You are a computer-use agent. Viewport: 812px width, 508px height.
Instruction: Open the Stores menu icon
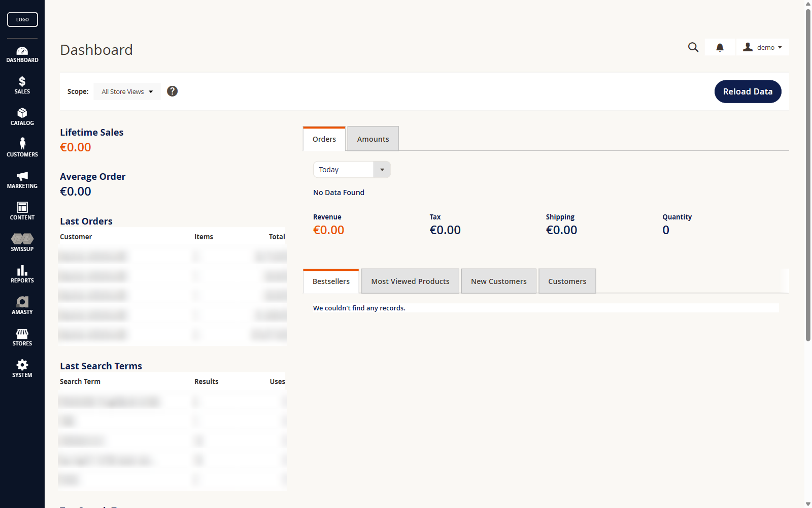[x=22, y=337]
